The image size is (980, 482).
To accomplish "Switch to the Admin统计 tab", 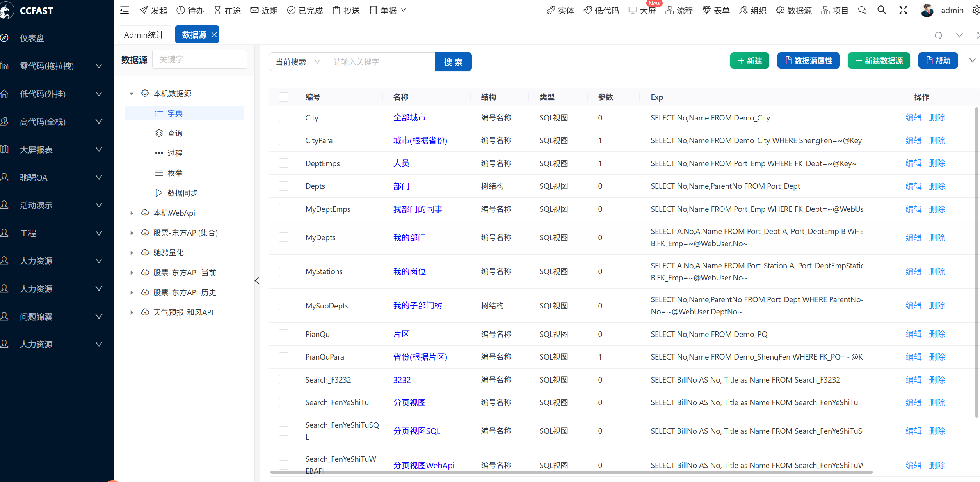I will [x=144, y=35].
